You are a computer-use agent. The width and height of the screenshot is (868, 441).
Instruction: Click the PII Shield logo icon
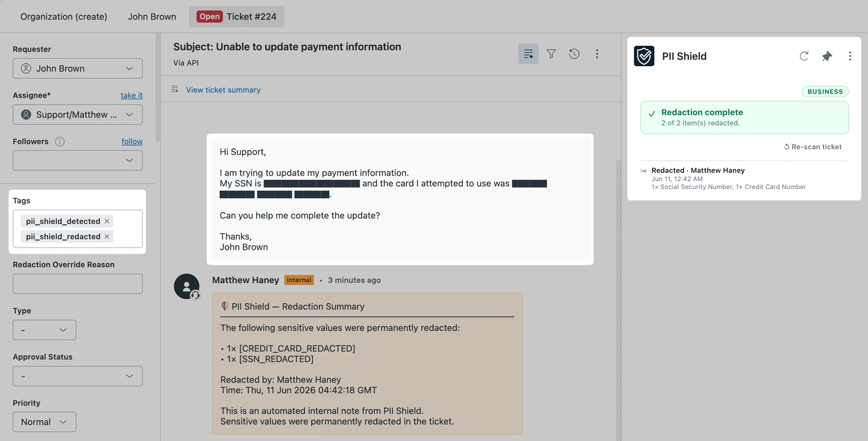pyautogui.click(x=644, y=56)
